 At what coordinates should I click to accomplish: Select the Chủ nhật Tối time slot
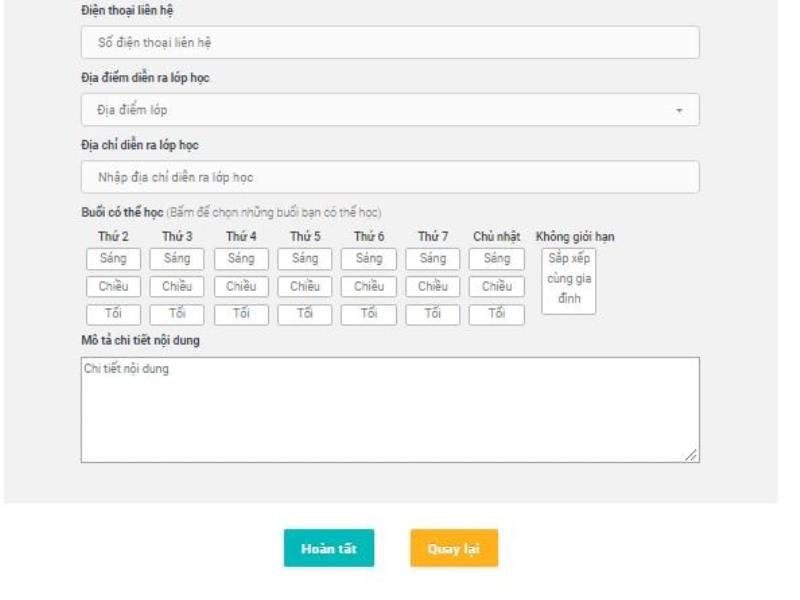(x=497, y=314)
